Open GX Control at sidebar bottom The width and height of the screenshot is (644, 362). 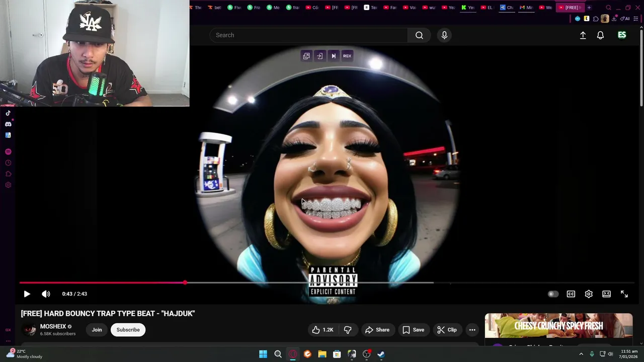8,330
